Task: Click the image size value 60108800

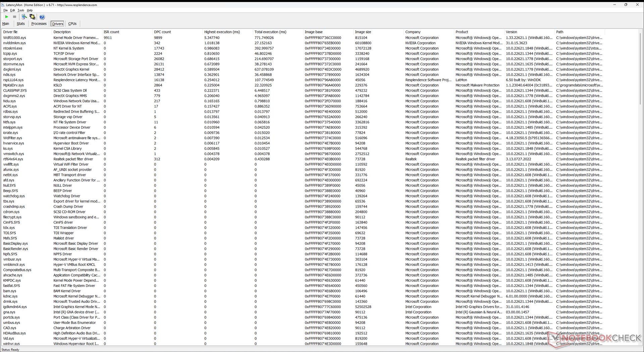Action: (x=363, y=43)
